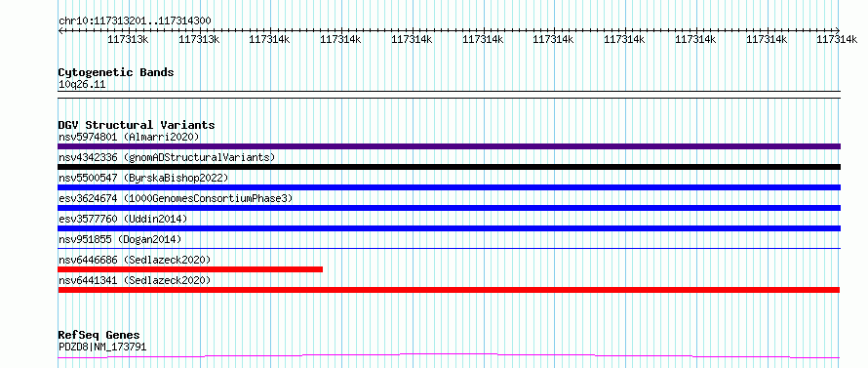Open variant nsv5500547 (ByrskaBishop2022) label
This screenshot has height=368, width=868.
pos(142,178)
